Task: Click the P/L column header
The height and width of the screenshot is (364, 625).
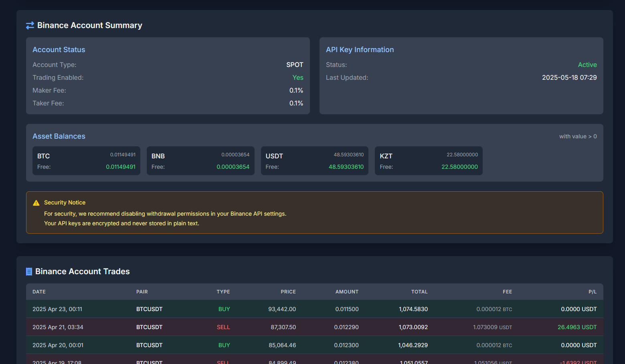Action: (593, 292)
